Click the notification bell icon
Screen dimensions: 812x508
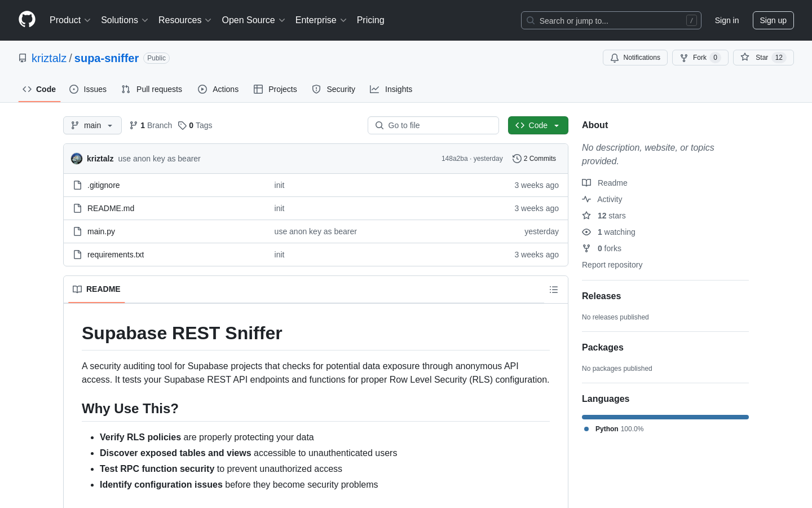615,58
